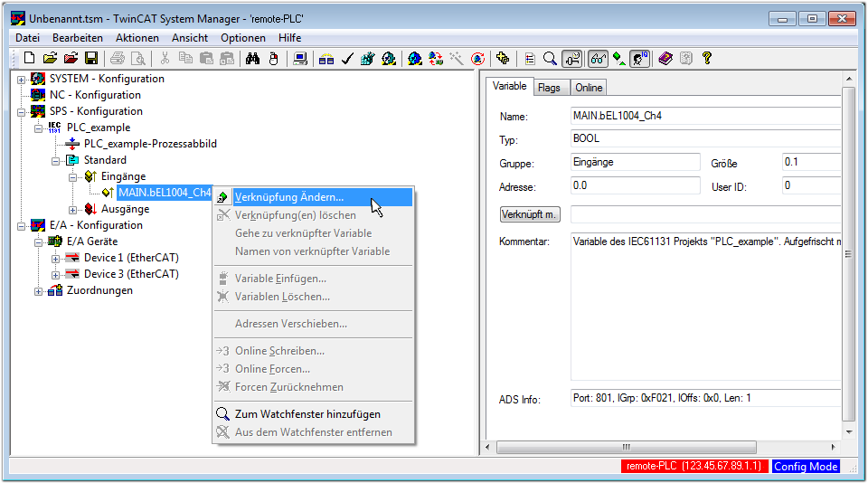Screen dimensions: 868x483
Task: Switch to the Online tab
Action: (x=589, y=88)
